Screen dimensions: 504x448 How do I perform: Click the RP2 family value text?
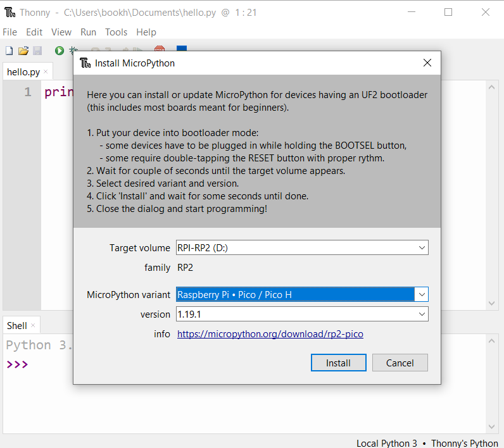(x=185, y=268)
